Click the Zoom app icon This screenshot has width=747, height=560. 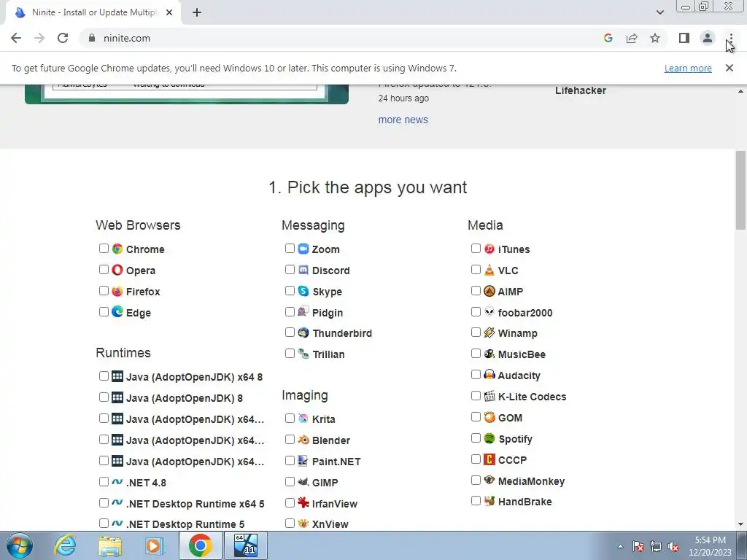[x=303, y=249]
